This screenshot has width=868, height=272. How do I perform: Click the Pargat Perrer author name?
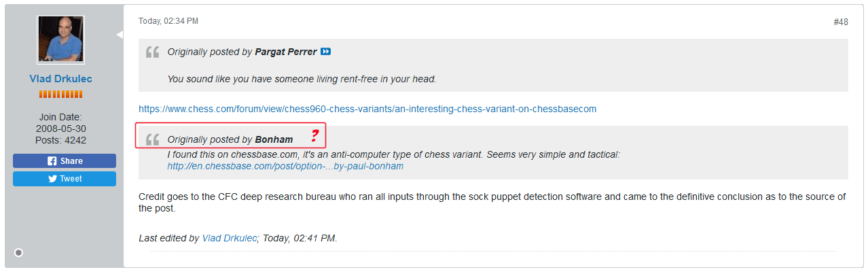pyautogui.click(x=286, y=52)
